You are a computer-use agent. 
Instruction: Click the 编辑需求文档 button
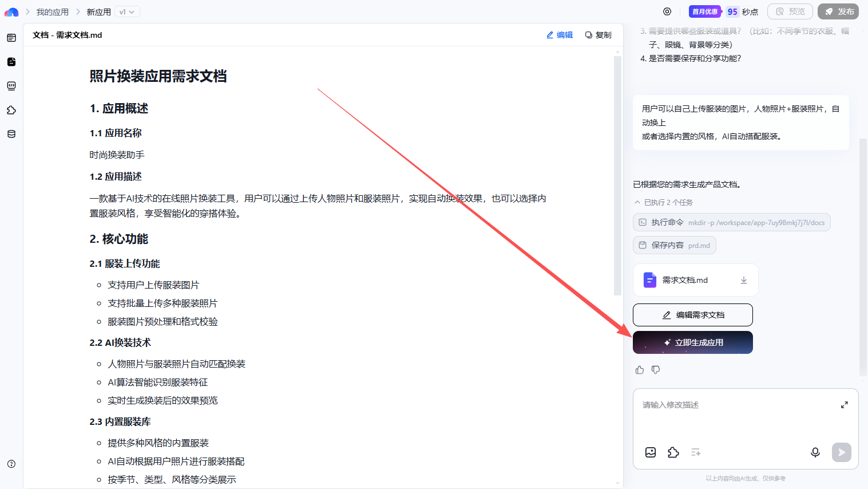click(x=692, y=315)
